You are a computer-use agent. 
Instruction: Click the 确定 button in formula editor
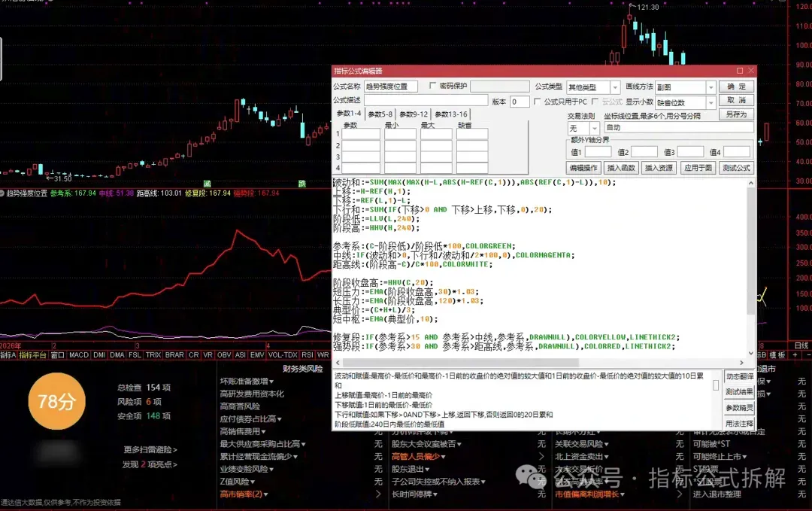tap(736, 87)
